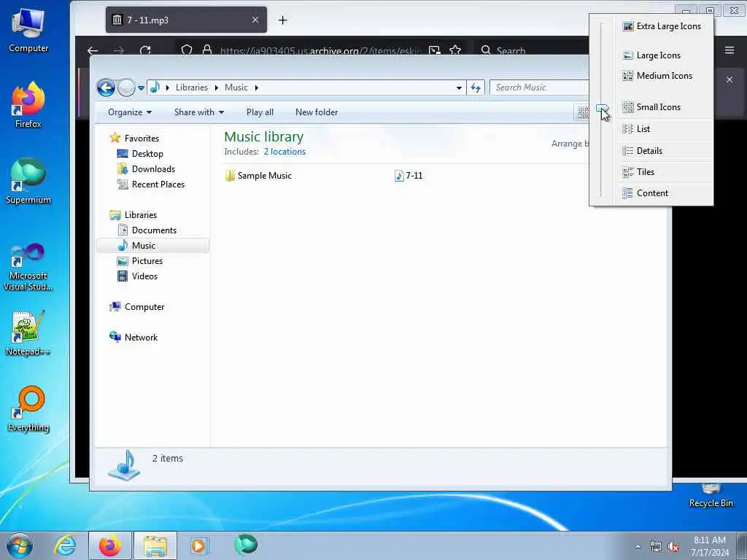Open Videos library
The image size is (747, 560).
pos(138,276)
